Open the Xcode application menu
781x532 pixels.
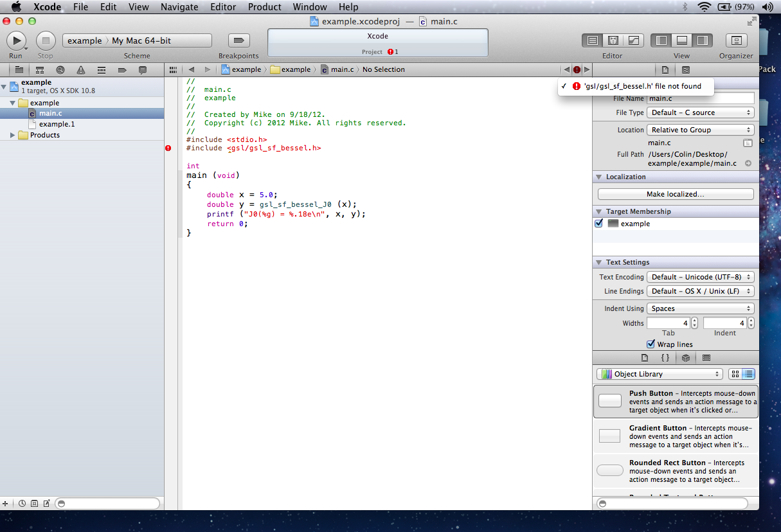(x=47, y=7)
